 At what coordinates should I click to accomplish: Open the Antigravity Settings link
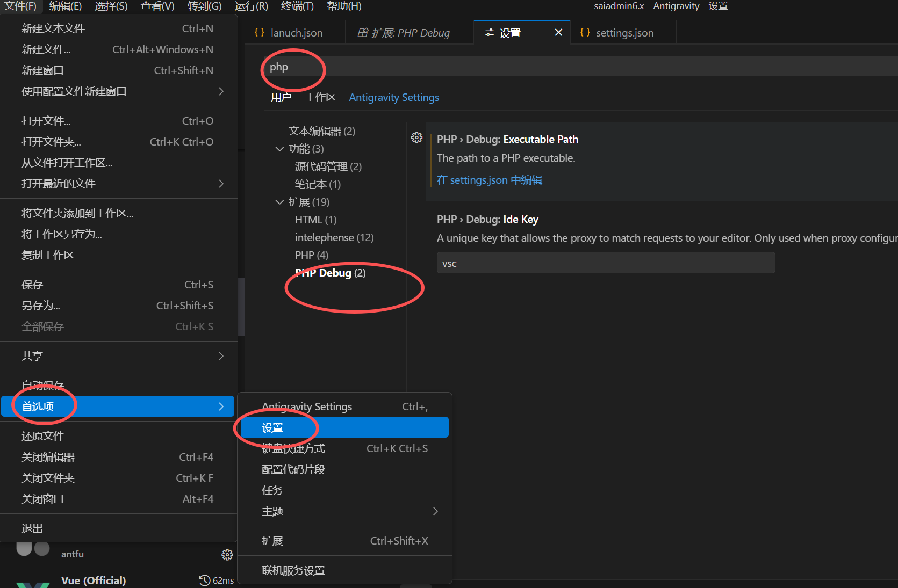[x=393, y=97]
